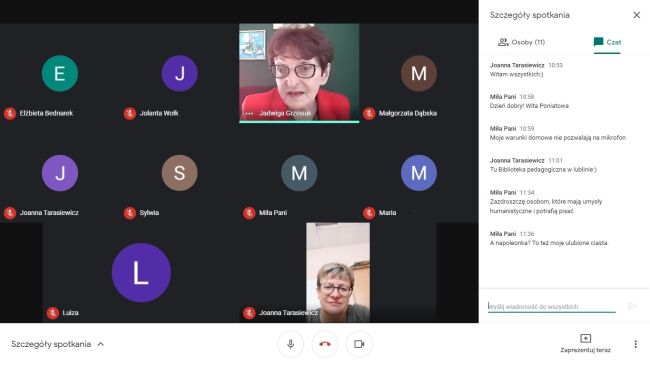Image resolution: width=650 pixels, height=365 pixels.
Task: Click the Osoby people icon
Action: point(503,42)
